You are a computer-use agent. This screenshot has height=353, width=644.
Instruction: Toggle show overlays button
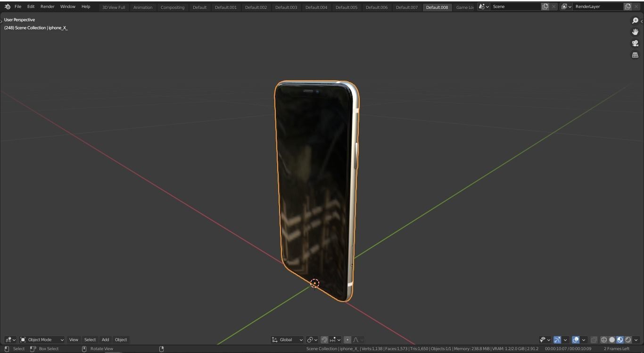click(x=576, y=340)
